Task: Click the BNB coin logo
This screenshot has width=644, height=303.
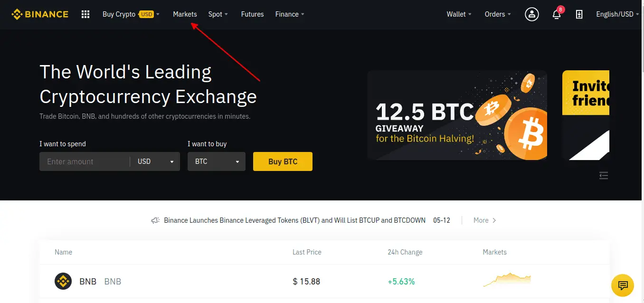Action: coord(63,281)
